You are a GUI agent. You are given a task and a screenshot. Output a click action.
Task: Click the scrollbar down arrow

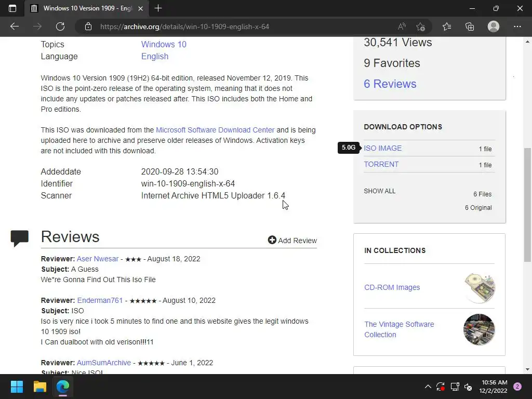coord(527,369)
